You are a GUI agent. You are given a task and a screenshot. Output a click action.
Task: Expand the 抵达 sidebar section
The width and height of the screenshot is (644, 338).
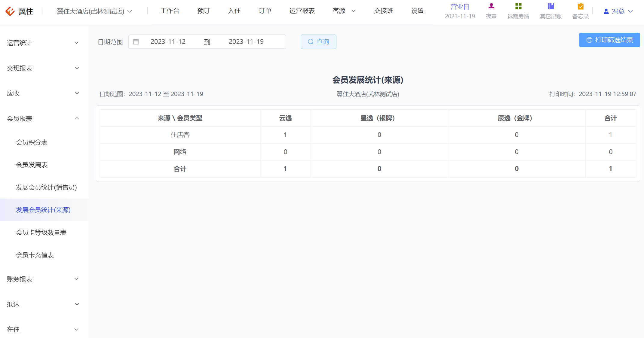click(x=44, y=304)
